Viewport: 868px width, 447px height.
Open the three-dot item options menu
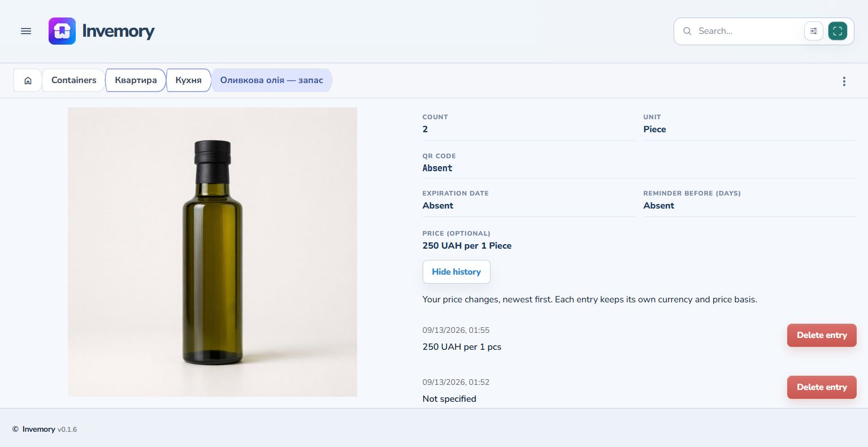pyautogui.click(x=844, y=81)
